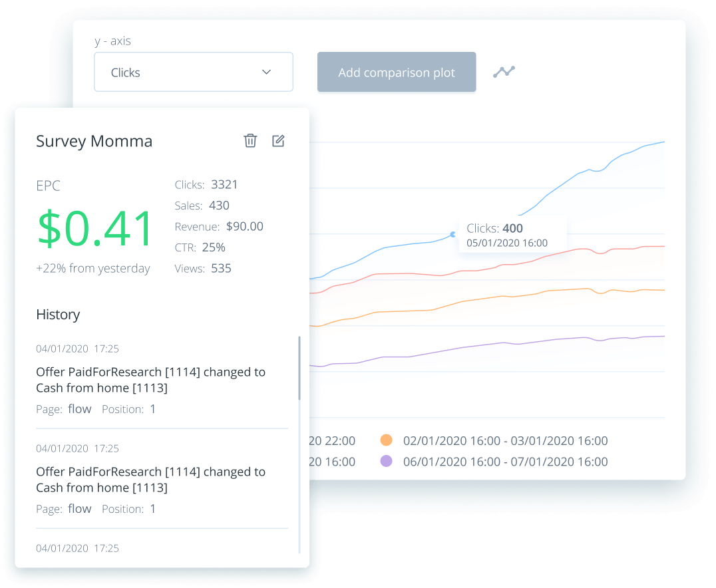Click the History section heading
Viewport: 716px width, 588px height.
click(x=58, y=315)
